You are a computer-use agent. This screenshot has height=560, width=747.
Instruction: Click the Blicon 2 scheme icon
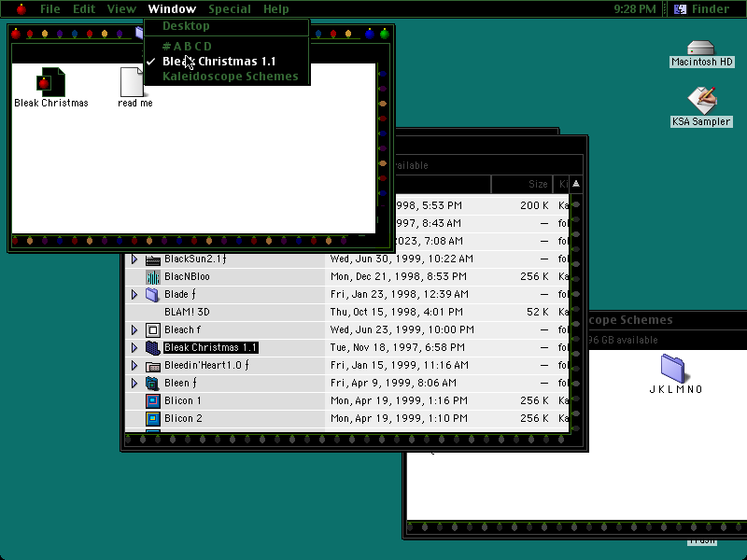pos(153,418)
